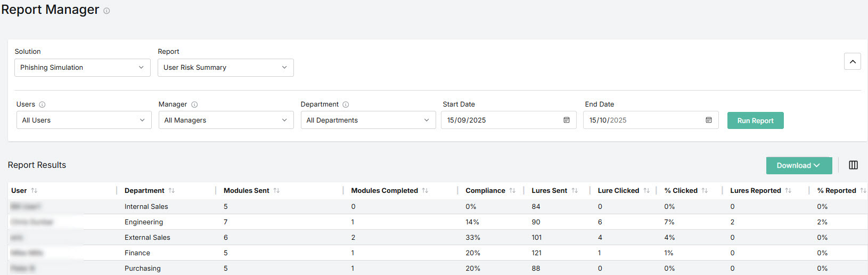This screenshot has height=275, width=868.
Task: Sort by % Reported column sort icon
Action: 863,190
